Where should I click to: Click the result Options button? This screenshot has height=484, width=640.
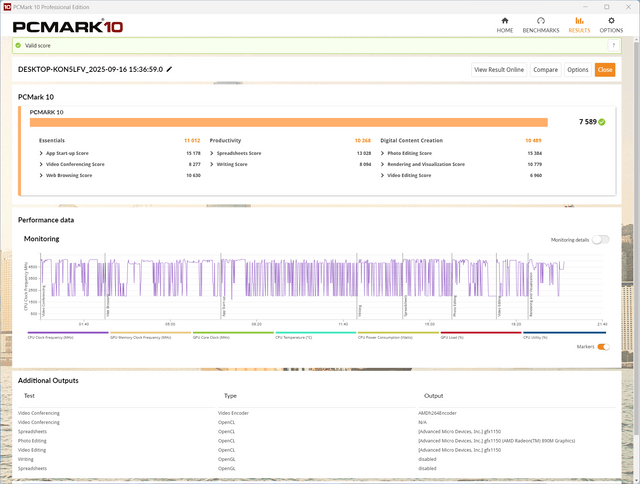click(x=578, y=70)
